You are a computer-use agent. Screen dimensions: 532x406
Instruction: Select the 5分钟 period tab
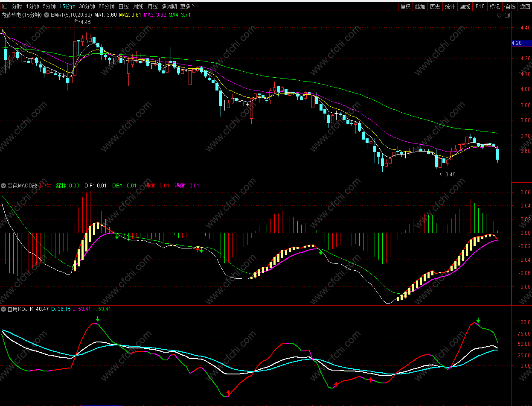[49, 6]
